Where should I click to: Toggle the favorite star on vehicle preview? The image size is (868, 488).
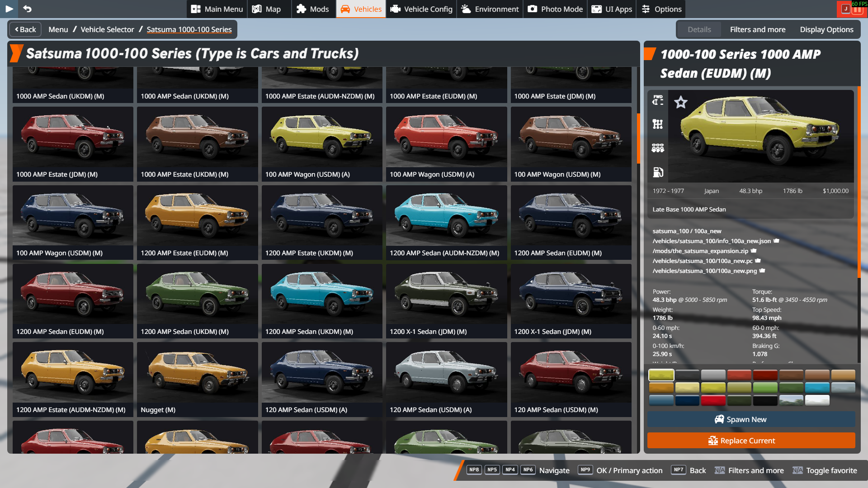[680, 102]
